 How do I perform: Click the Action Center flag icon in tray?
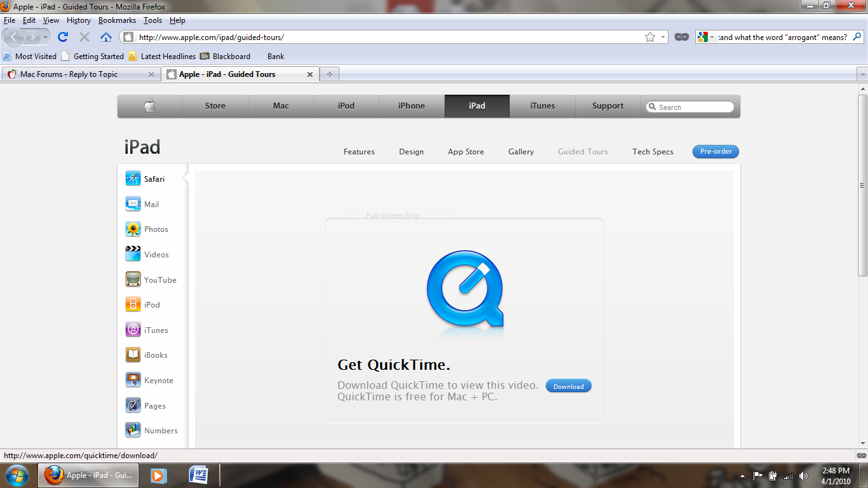[758, 476]
